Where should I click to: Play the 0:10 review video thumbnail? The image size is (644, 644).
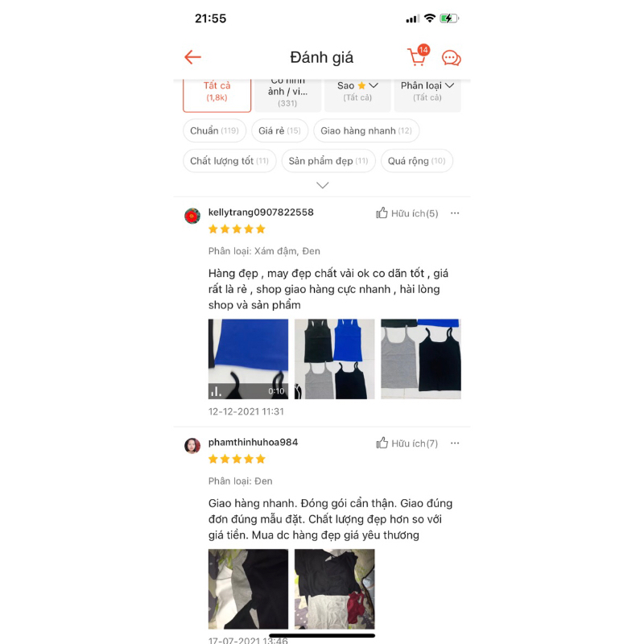coord(248,359)
